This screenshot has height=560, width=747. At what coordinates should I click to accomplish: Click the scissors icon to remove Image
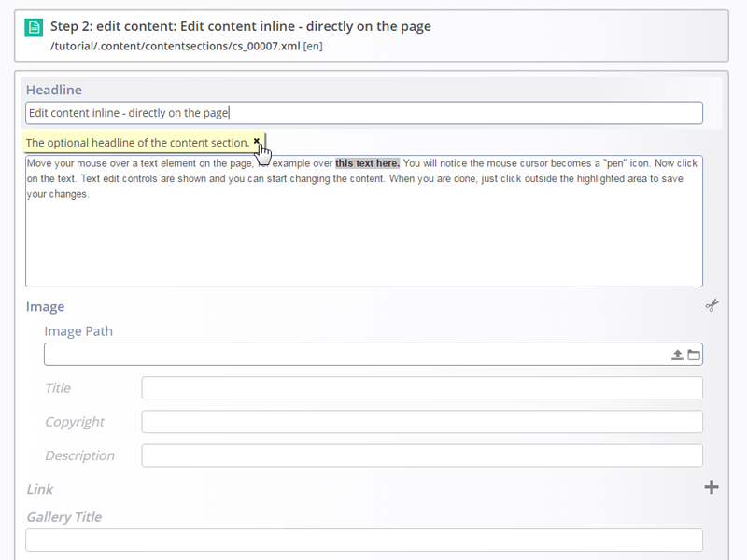(712, 305)
